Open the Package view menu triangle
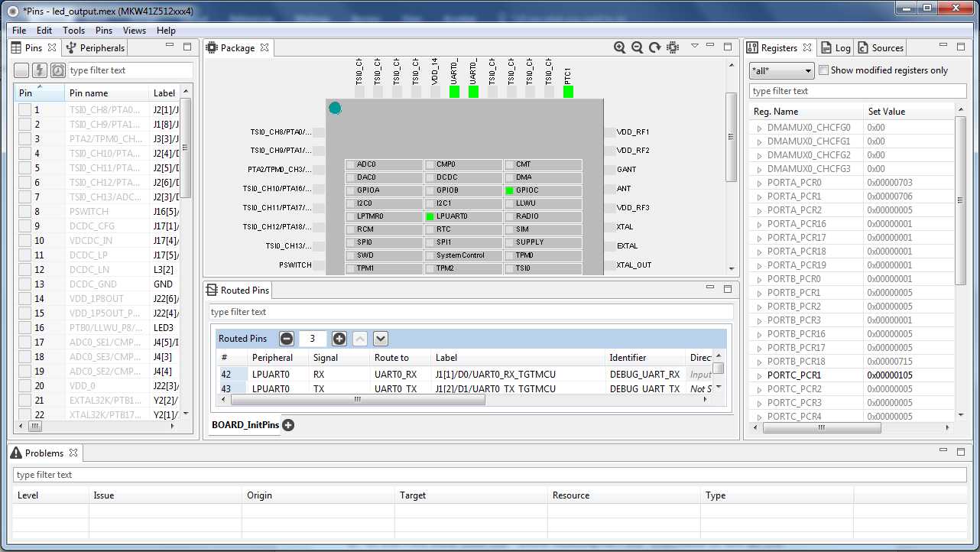This screenshot has height=552, width=980. [695, 47]
